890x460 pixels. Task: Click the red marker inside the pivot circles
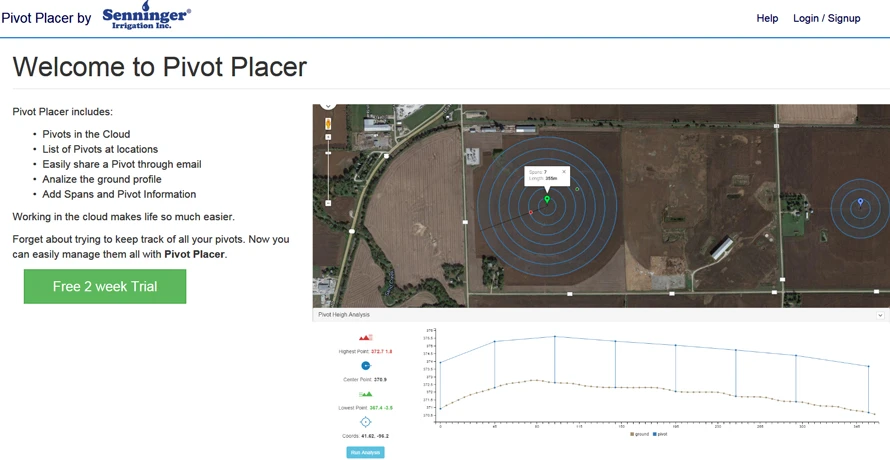[531, 212]
